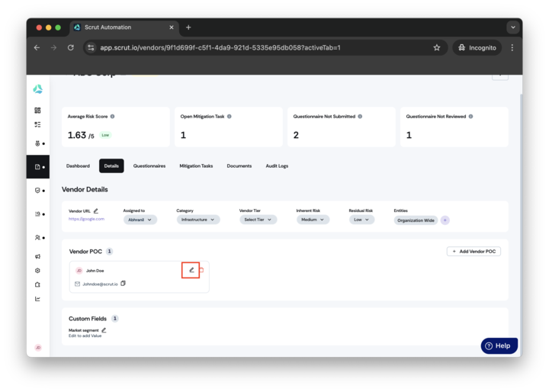Image resolution: width=549 pixels, height=392 pixels.
Task: Click the John Doe contact name
Action: pyautogui.click(x=95, y=271)
